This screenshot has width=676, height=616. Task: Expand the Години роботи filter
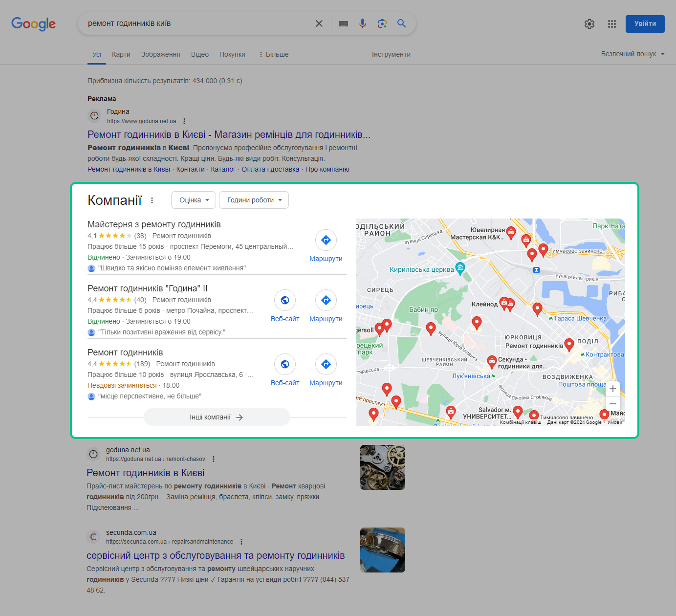click(254, 200)
